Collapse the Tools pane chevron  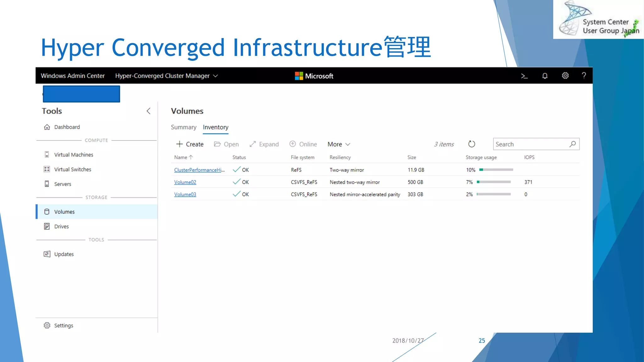click(x=148, y=111)
